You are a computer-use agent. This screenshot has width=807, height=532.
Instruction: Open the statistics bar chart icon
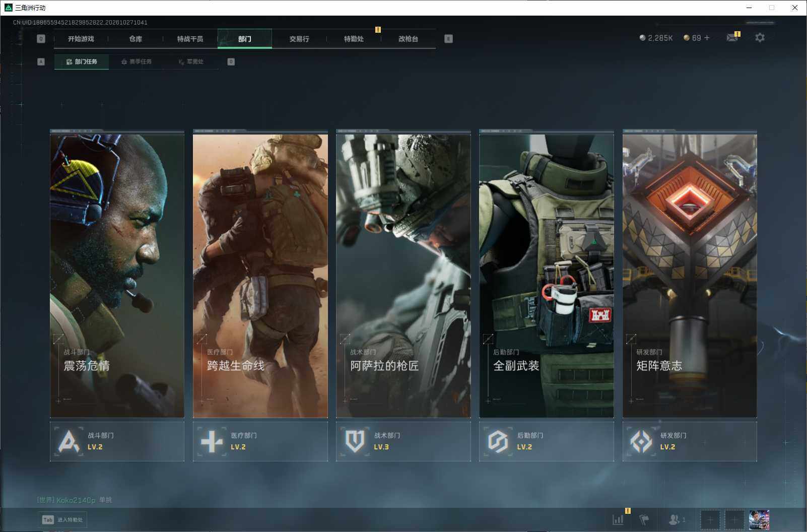pyautogui.click(x=618, y=519)
